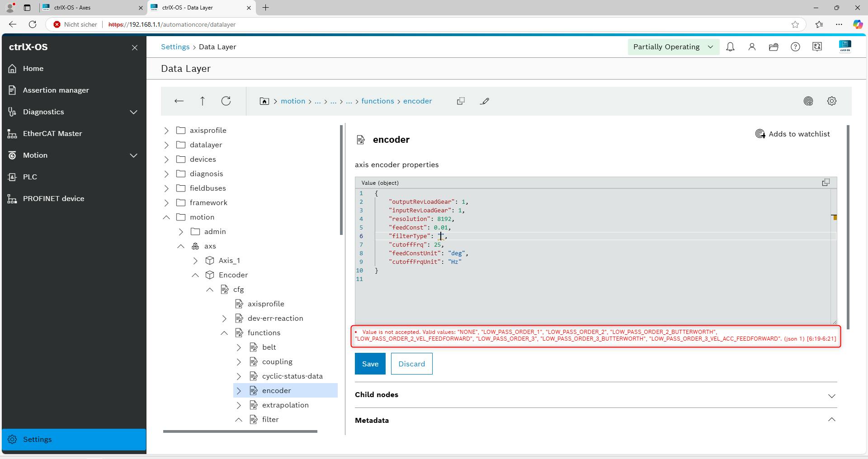This screenshot has width=868, height=459.
Task: Click Adds to watchlist icon
Action: click(760, 134)
